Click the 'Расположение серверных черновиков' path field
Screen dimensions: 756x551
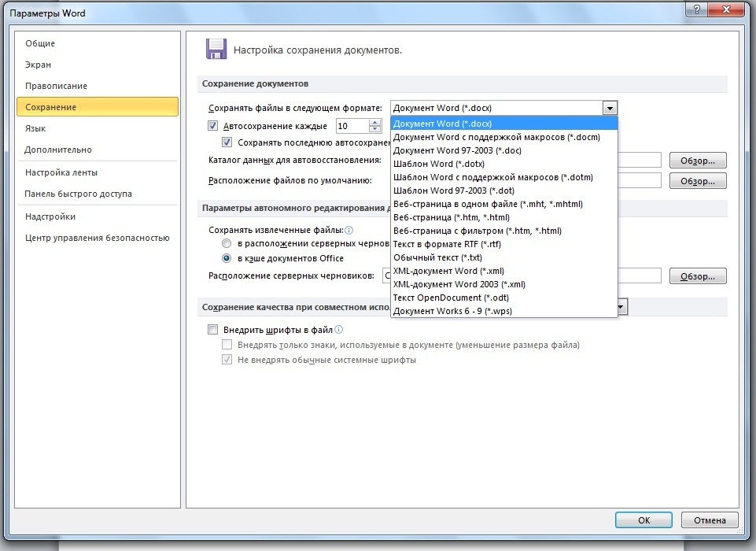[522, 276]
